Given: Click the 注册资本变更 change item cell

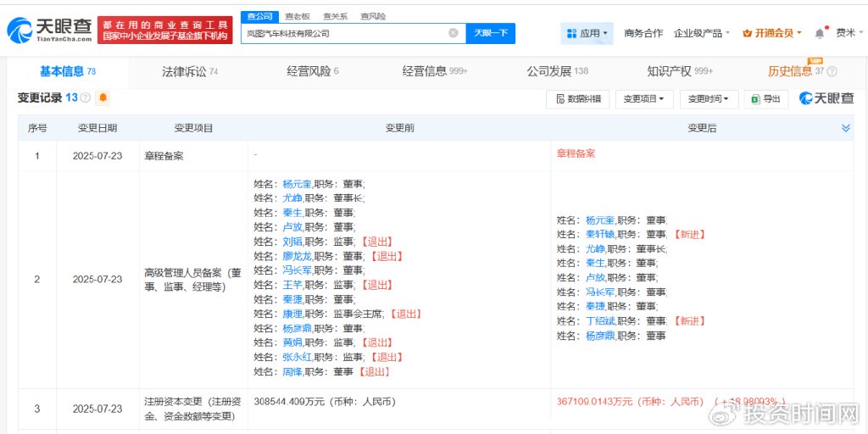Looking at the screenshot, I should click(x=194, y=409).
